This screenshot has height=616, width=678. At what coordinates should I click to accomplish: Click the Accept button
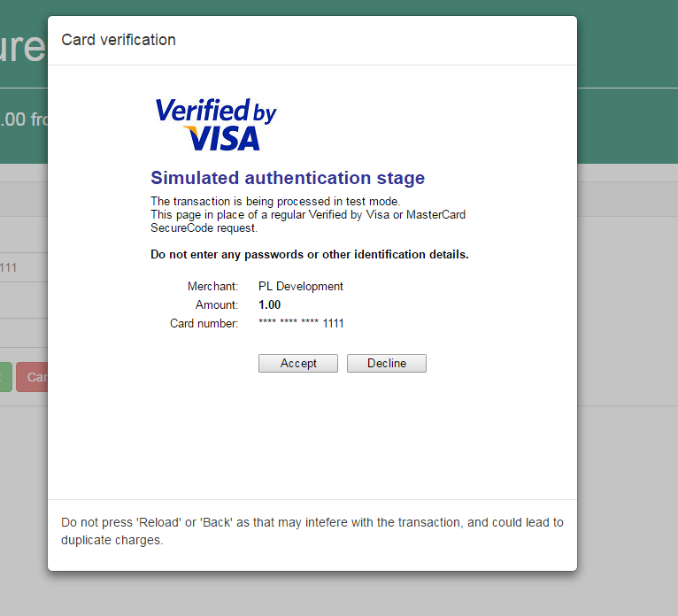tap(298, 363)
